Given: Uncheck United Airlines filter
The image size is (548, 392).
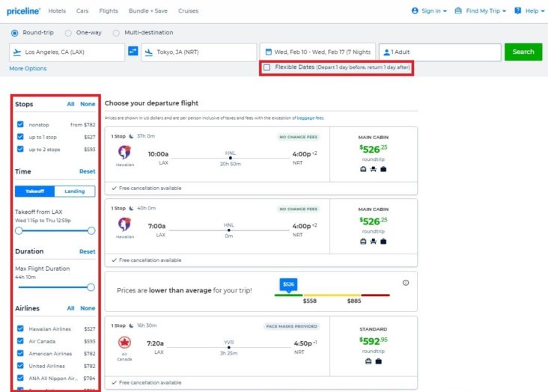Looking at the screenshot, I should click(x=20, y=366).
